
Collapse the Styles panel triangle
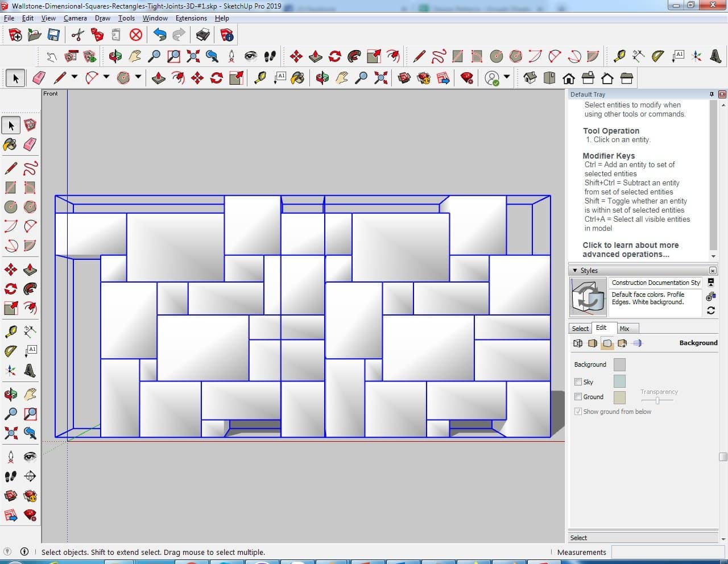click(x=575, y=271)
